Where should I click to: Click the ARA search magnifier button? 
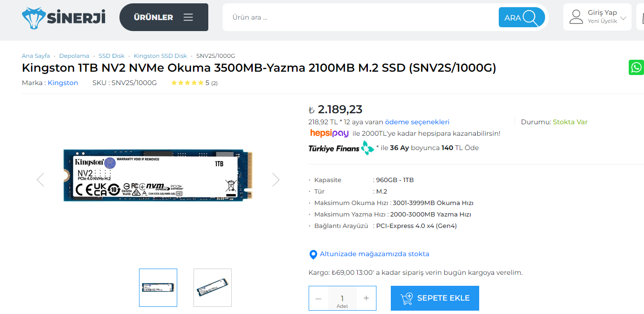[522, 17]
